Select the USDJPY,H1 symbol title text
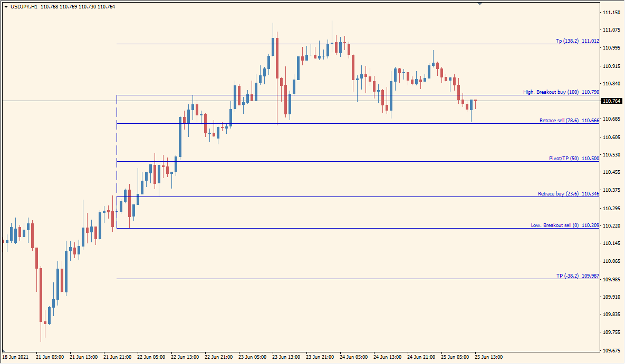Image resolution: width=625 pixels, height=364 pixels. [x=24, y=7]
